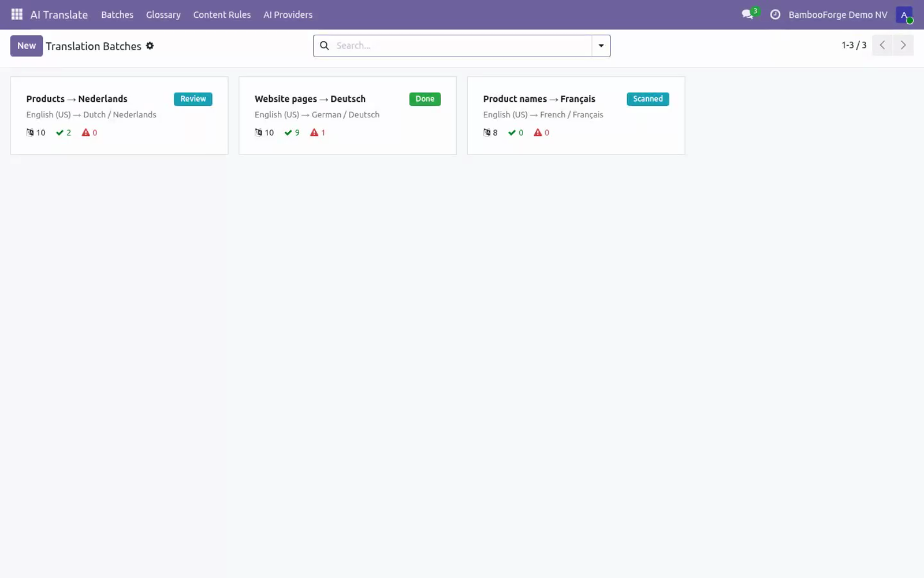Go to the next page arrow

[903, 45]
